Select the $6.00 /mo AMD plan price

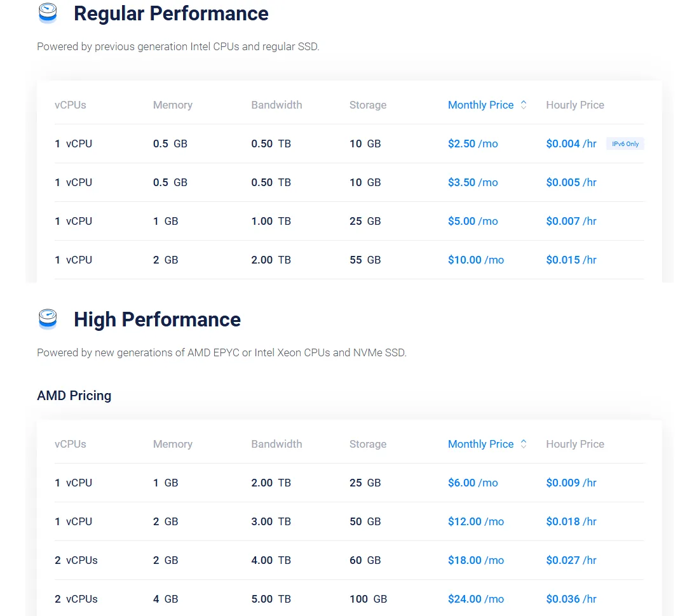(473, 483)
